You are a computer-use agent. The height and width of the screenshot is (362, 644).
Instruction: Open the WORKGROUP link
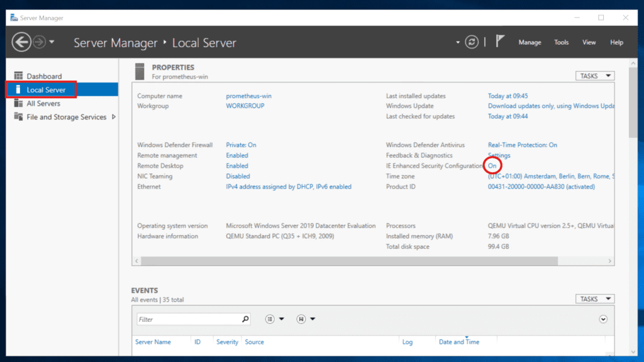tap(245, 106)
